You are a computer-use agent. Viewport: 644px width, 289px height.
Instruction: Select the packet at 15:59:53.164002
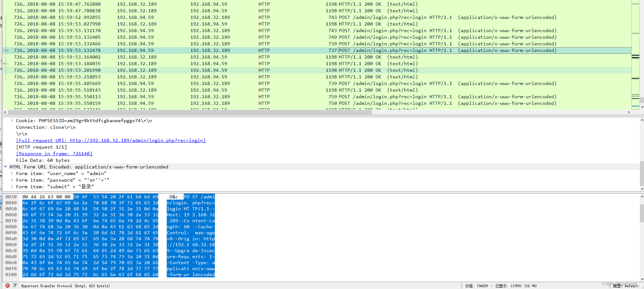click(317, 57)
